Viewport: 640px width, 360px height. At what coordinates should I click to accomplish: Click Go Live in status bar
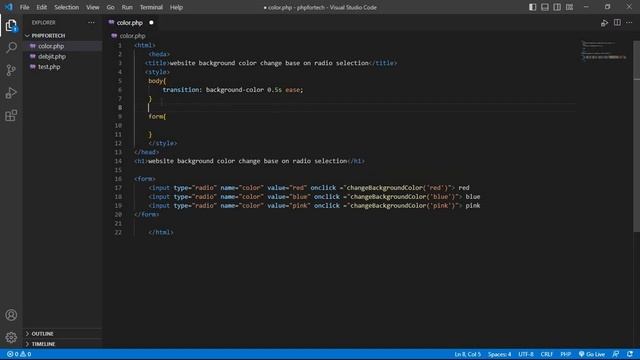(592, 354)
